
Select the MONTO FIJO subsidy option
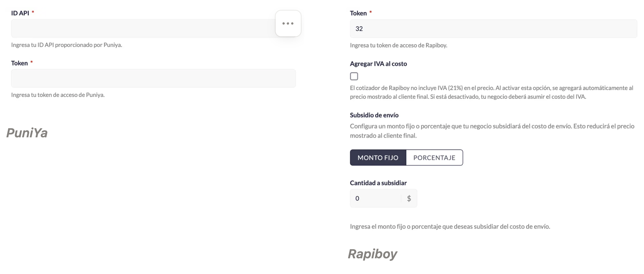pos(378,158)
